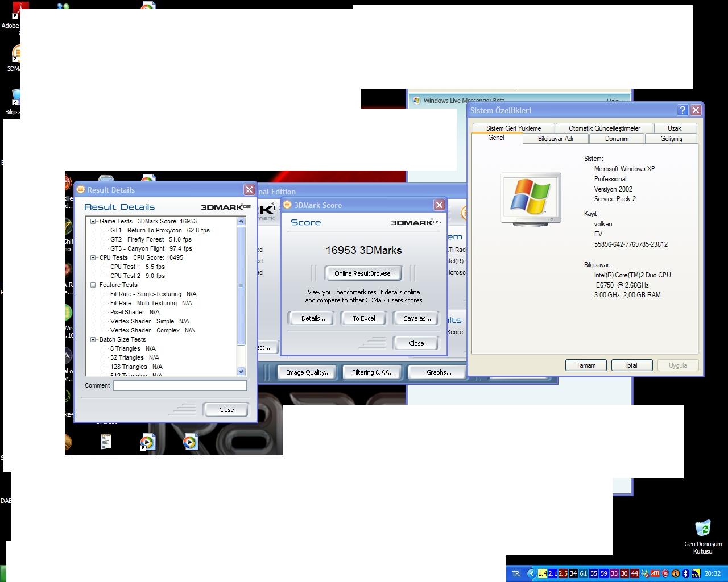Click Details... button in 3DMark Score
Viewport: 728px width, 582px height.
[313, 318]
